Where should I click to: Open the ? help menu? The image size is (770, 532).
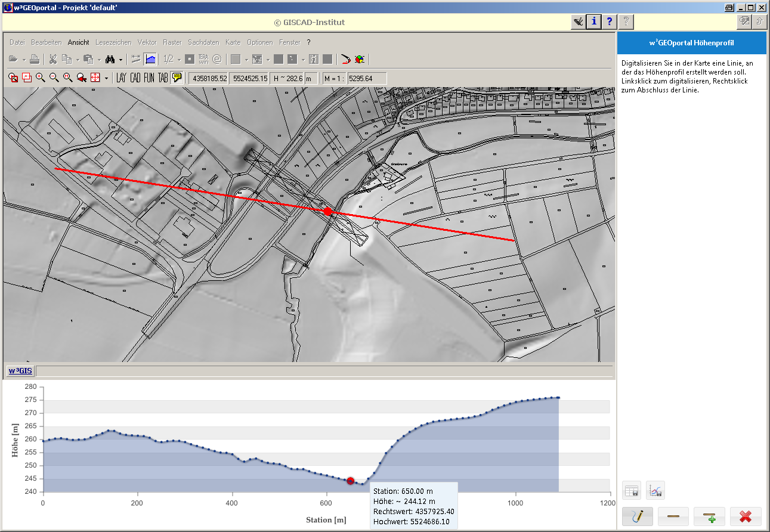308,42
